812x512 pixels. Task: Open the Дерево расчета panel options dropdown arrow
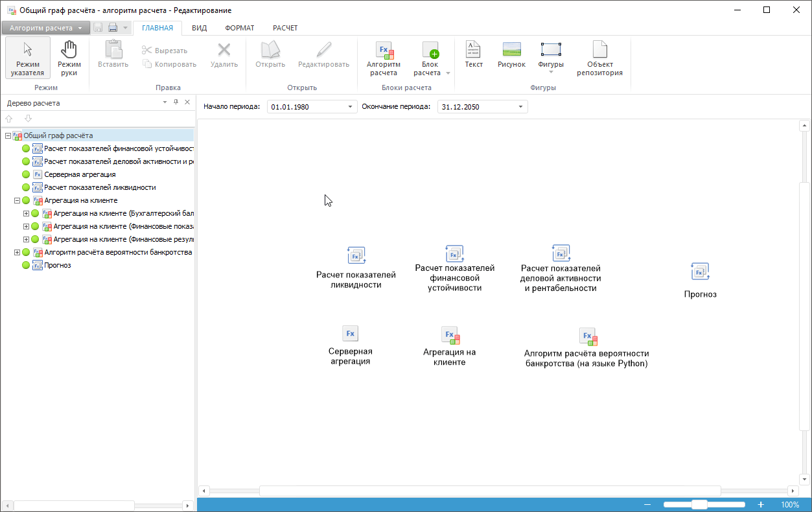coord(165,102)
